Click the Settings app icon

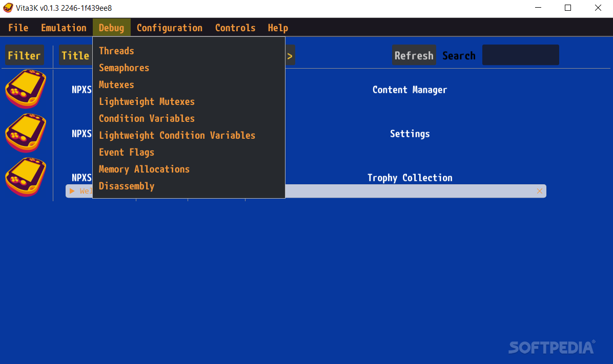[x=26, y=133]
